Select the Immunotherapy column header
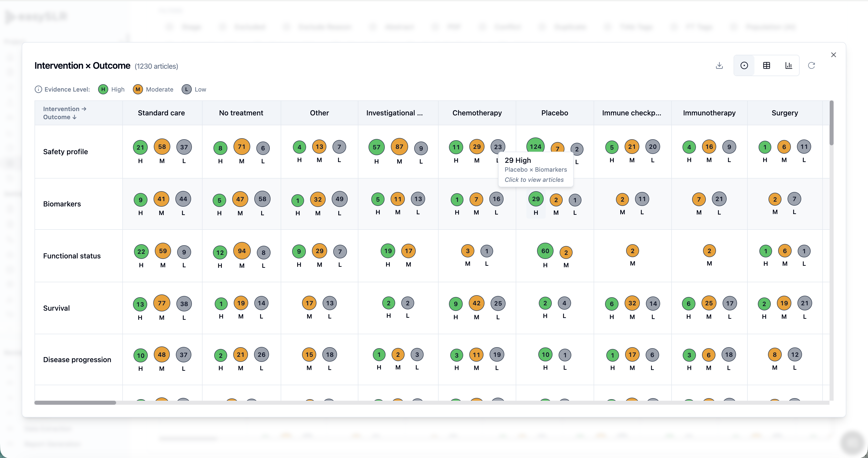 pyautogui.click(x=709, y=113)
